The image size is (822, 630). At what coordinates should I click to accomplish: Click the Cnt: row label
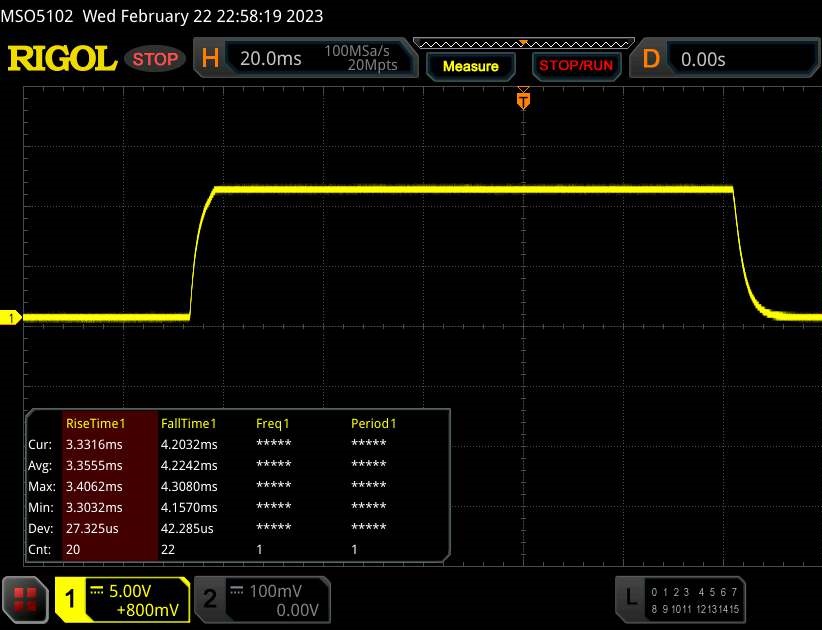(x=39, y=549)
